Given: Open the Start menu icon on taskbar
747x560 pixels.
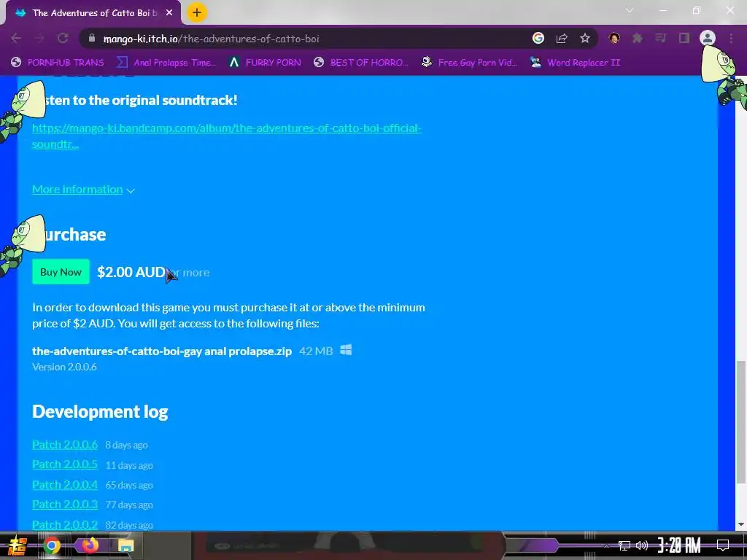Looking at the screenshot, I should tap(17, 546).
